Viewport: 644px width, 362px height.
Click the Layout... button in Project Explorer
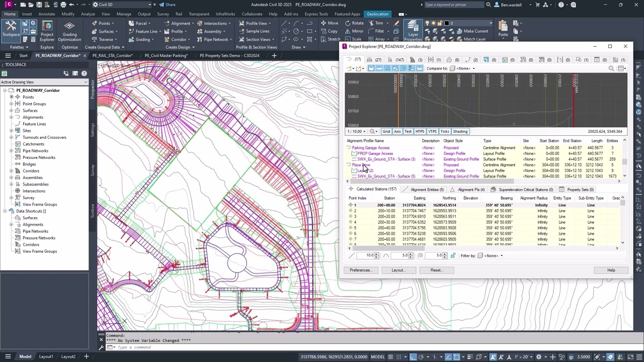[x=398, y=270]
